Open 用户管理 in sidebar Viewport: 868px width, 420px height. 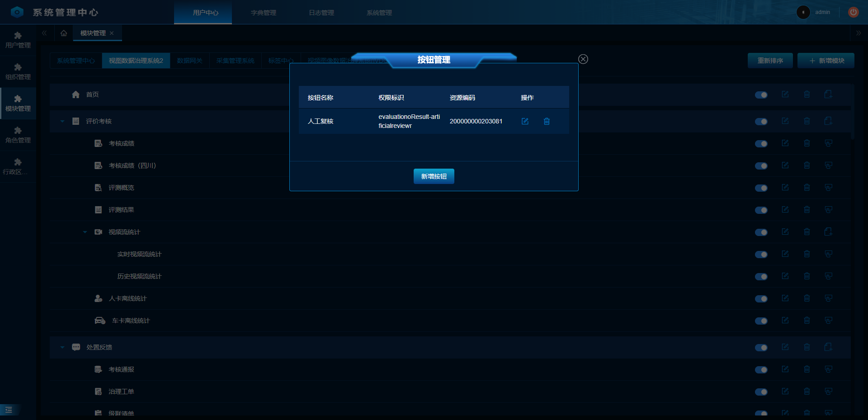pyautogui.click(x=18, y=40)
